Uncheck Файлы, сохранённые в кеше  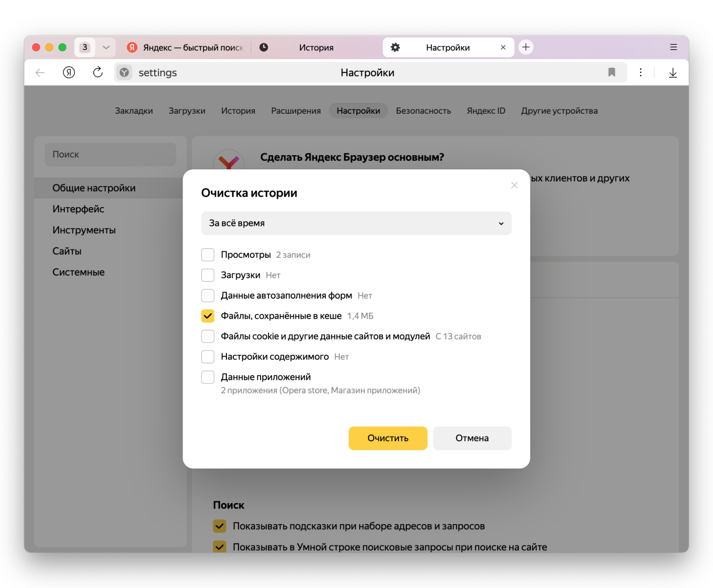[208, 316]
